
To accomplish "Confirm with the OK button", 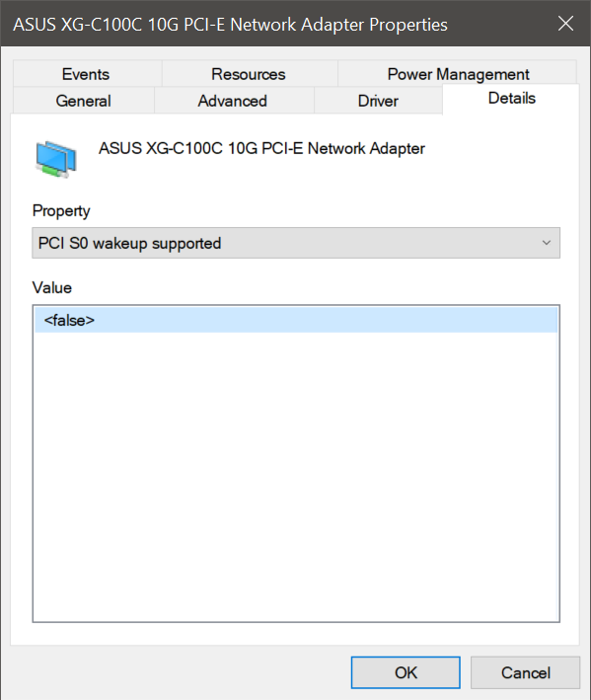I will (406, 672).
